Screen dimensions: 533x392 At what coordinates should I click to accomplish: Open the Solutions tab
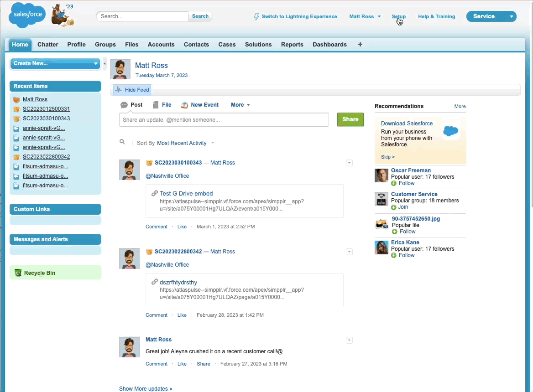[x=258, y=45]
